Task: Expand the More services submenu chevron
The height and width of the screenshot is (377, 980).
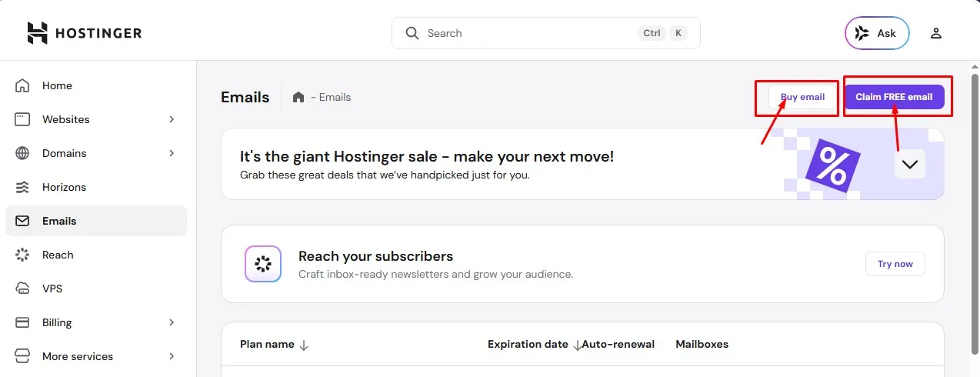Action: (172, 356)
